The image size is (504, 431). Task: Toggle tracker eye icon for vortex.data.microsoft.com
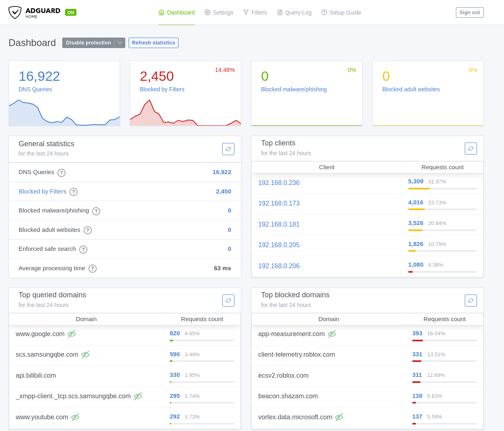(339, 417)
